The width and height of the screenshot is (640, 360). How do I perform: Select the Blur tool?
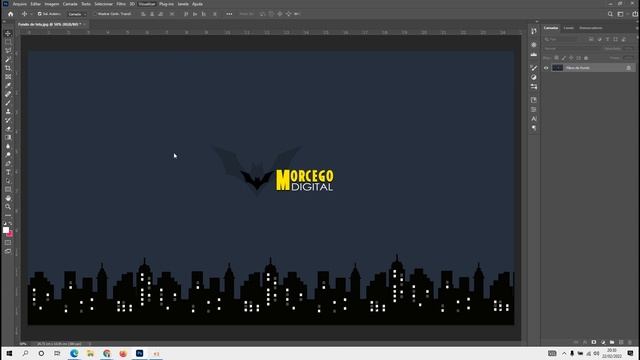(8, 146)
